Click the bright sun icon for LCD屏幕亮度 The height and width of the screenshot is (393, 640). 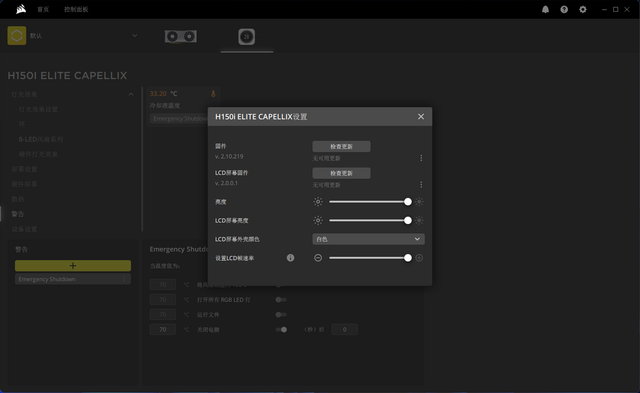tap(419, 220)
